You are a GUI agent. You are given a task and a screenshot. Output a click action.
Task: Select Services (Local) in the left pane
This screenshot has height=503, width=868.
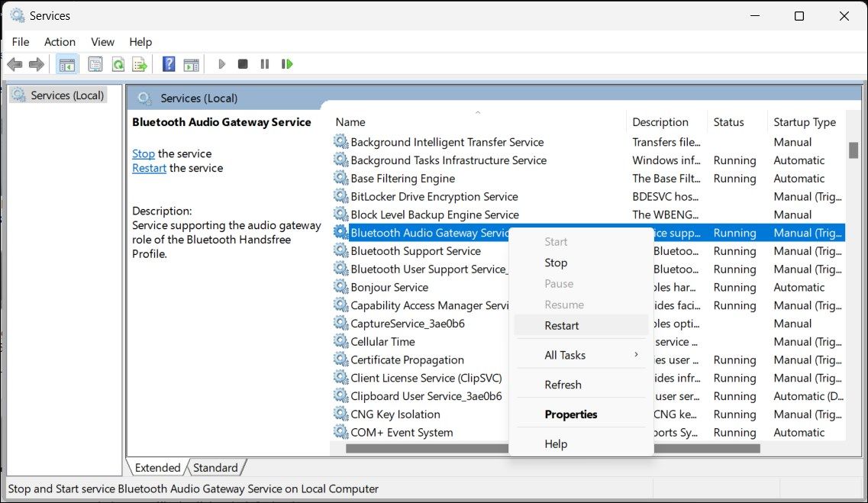[x=65, y=95]
